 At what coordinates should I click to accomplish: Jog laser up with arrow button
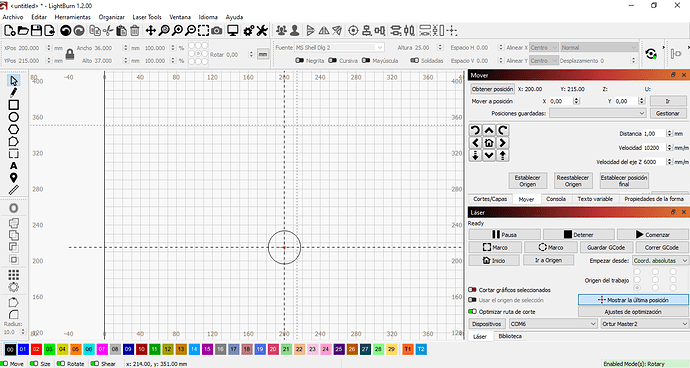[x=489, y=130]
